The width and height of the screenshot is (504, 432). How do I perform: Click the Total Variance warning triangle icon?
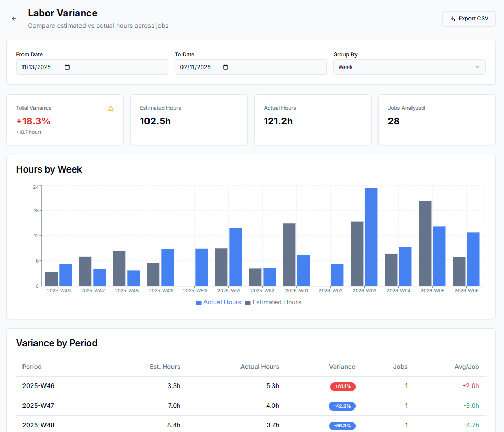pos(111,108)
